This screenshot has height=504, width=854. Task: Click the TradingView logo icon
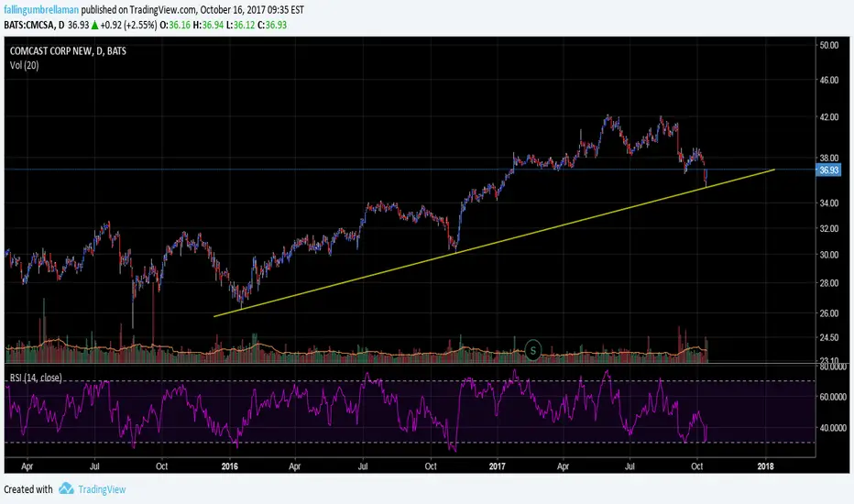66,488
